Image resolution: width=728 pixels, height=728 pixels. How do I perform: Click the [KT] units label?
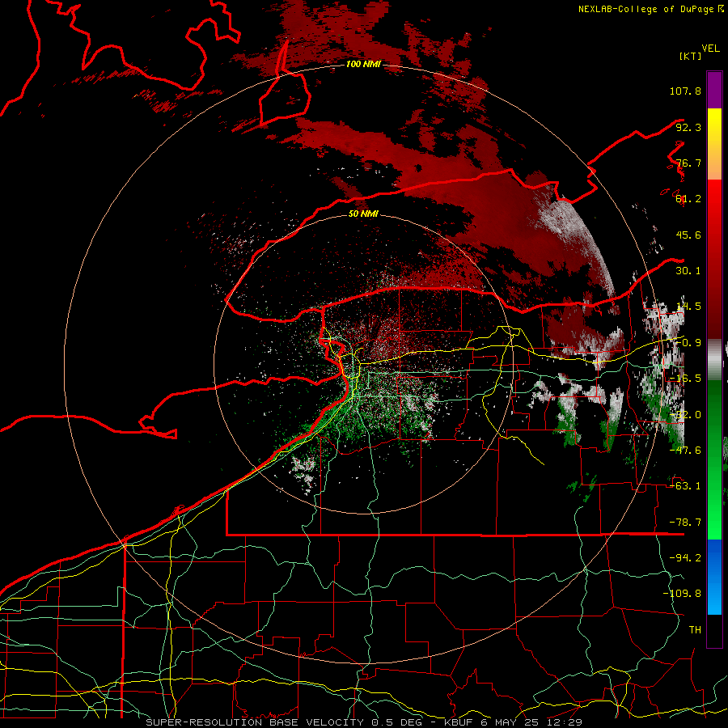tap(690, 56)
